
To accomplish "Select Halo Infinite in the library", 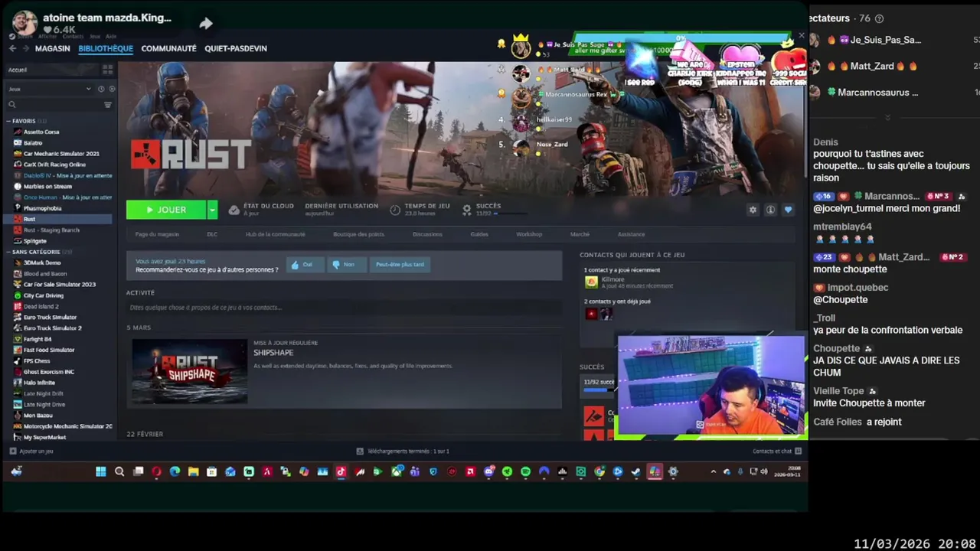I will coord(39,383).
